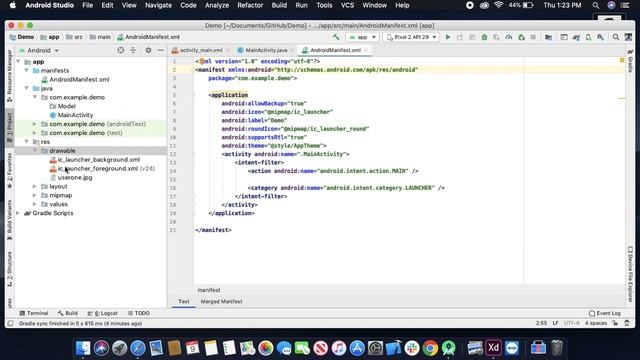Click the Collapse All icon in Project panel
This screenshot has width=640, height=360.
[133, 50]
